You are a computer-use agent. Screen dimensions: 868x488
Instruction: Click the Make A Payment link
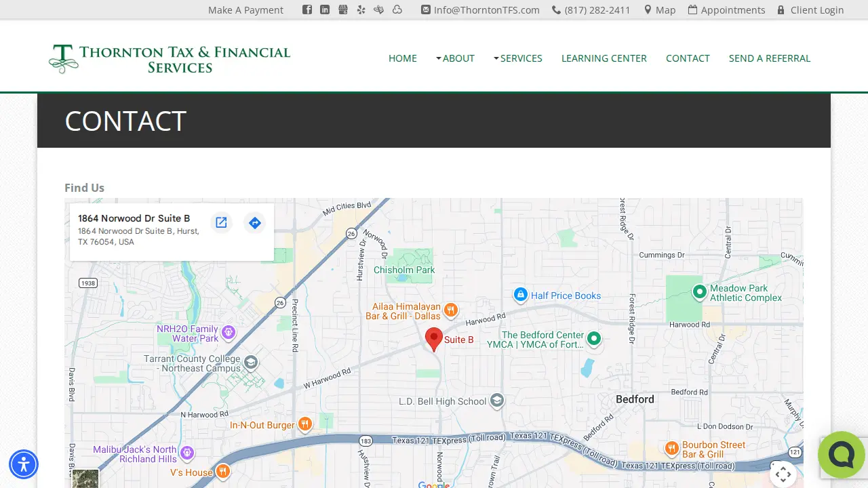[245, 10]
